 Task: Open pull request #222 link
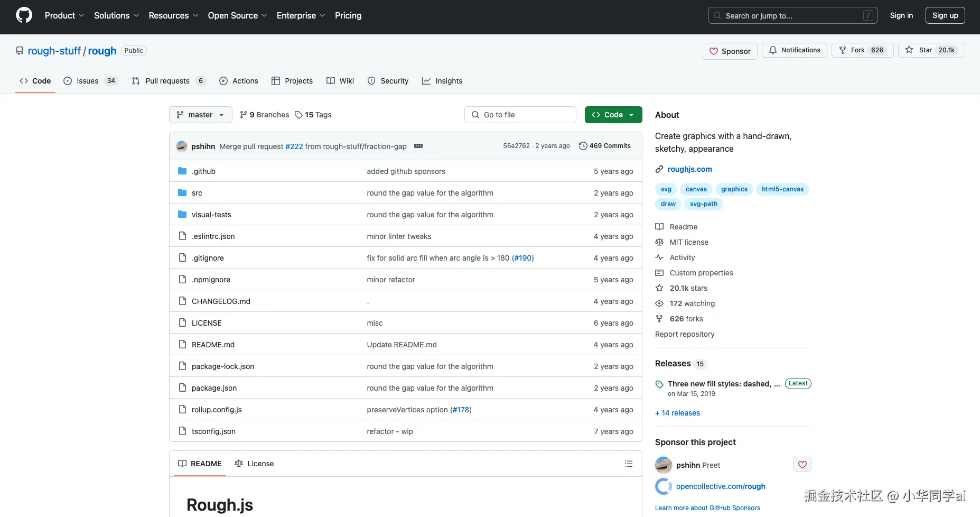click(294, 146)
